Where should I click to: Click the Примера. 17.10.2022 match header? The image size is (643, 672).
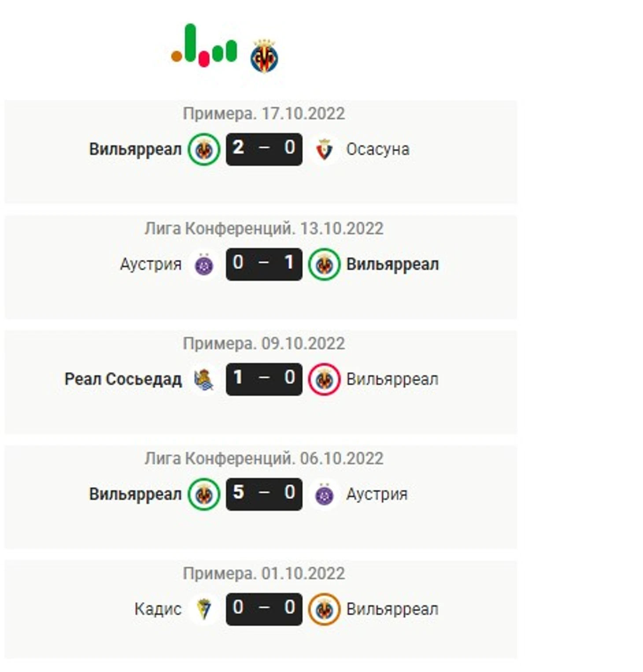pyautogui.click(x=263, y=114)
